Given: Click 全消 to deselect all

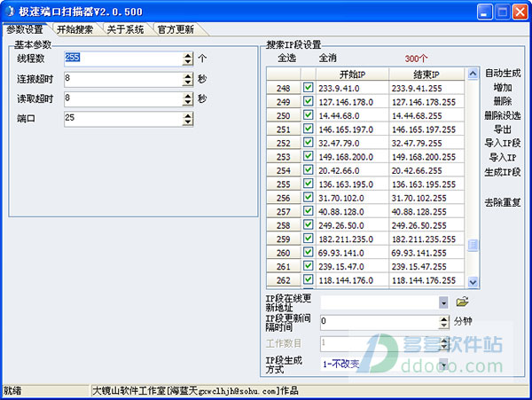Looking at the screenshot, I should pyautogui.click(x=328, y=58).
